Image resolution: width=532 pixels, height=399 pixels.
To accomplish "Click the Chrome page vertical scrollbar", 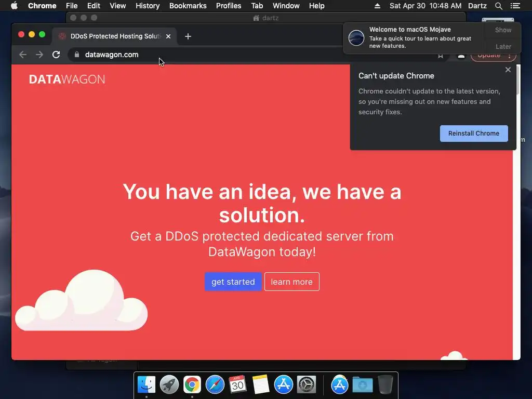I will point(517,81).
